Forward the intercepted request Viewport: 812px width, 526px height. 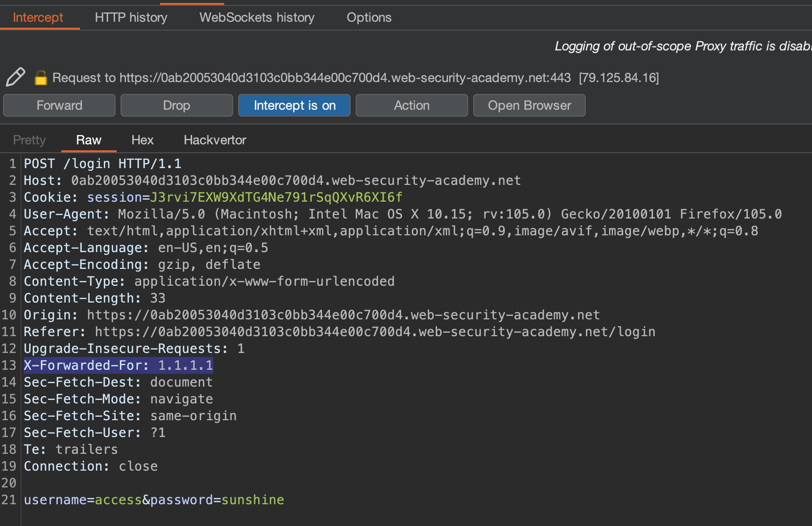pyautogui.click(x=59, y=105)
